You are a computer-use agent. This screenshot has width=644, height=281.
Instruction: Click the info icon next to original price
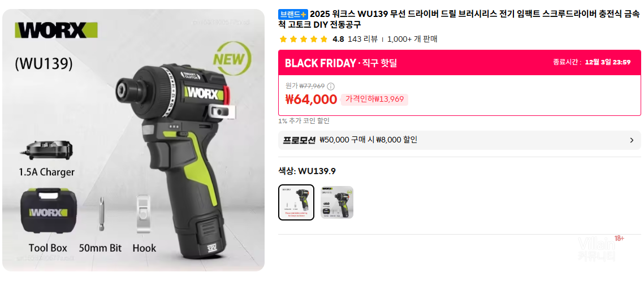pos(331,87)
